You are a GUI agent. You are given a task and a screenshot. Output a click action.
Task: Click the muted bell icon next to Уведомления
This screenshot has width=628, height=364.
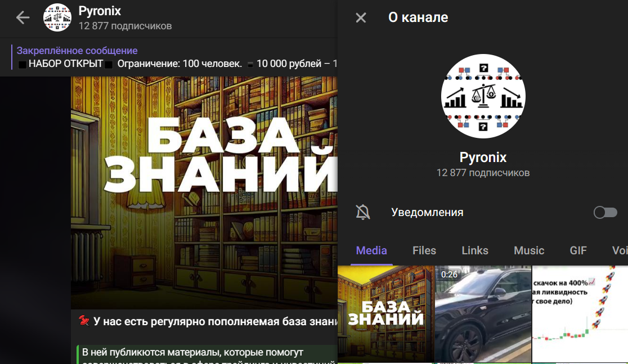point(363,212)
